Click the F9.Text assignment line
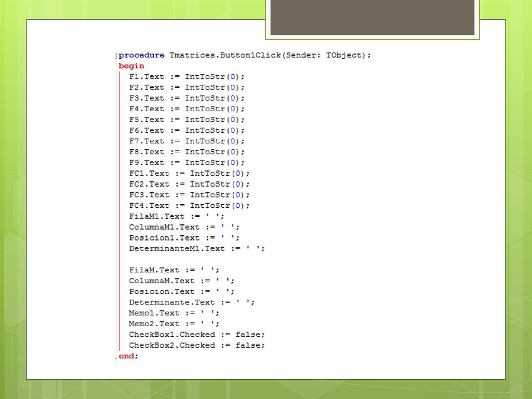 click(187, 163)
